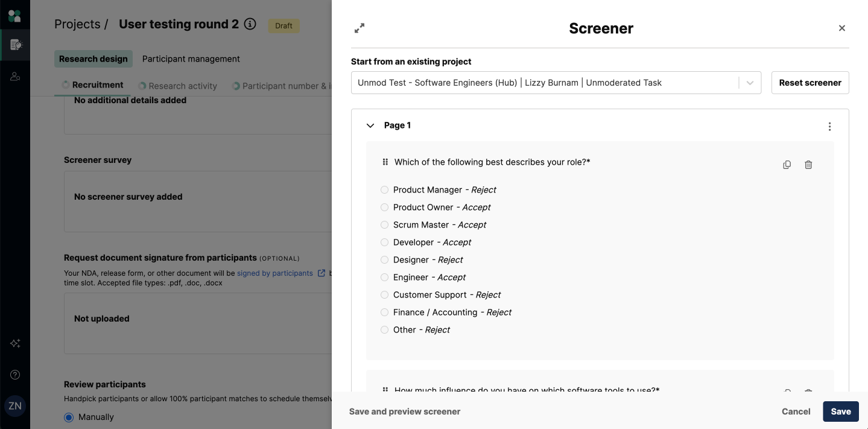Viewport: 868px width, 429px height.
Task: Click the Page 1 heading label
Action: click(398, 126)
